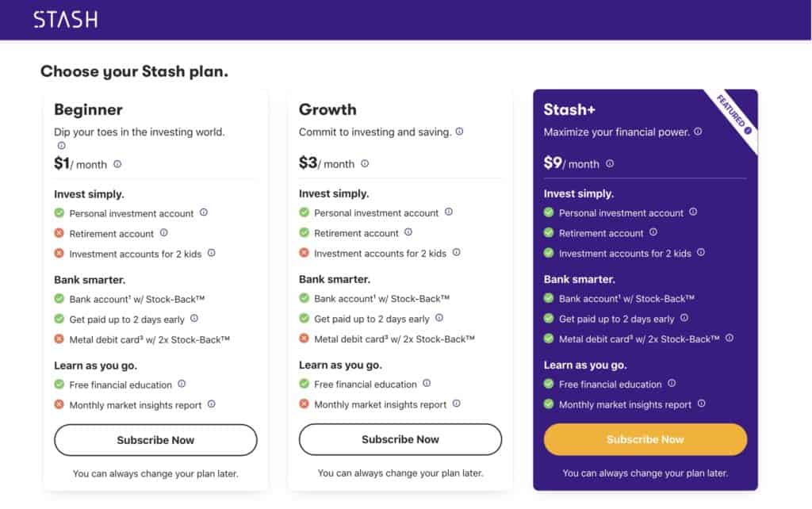Show info for Beginner Retirement account

(x=163, y=233)
